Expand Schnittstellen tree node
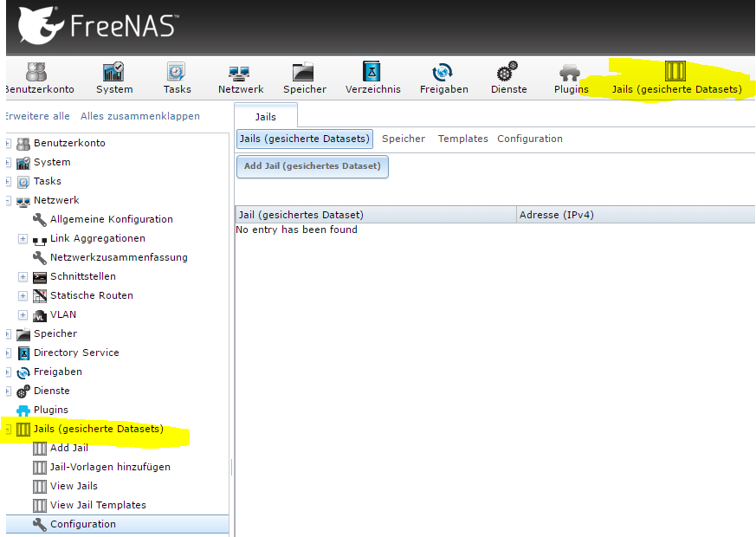The image size is (756, 537). tap(23, 276)
